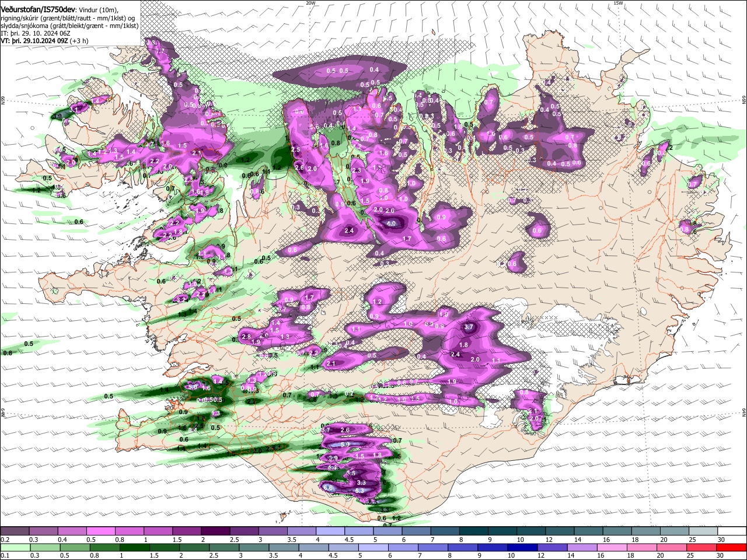
Task: Click the 'slydda/snjókoma' legend description line
Action: click(x=69, y=26)
